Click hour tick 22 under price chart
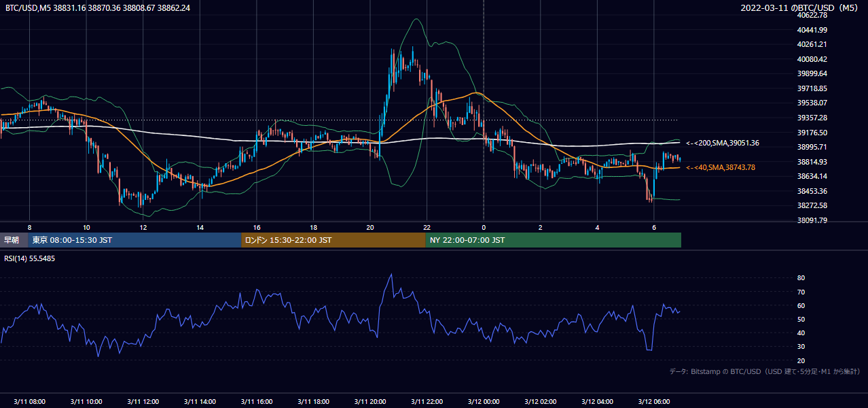This screenshot has height=408, width=868. point(427,227)
